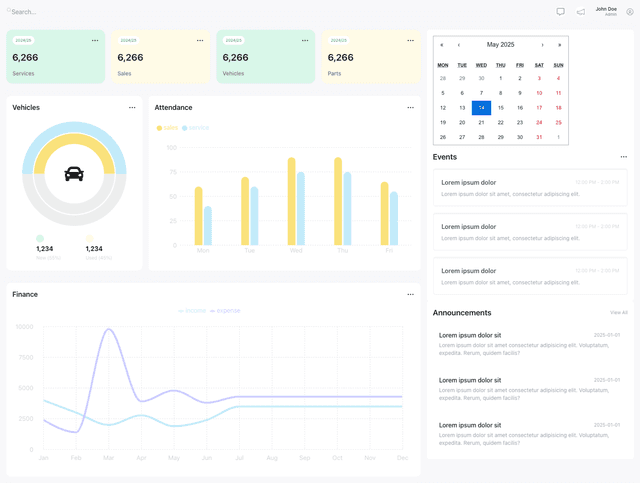Click the user avatar profile icon

tap(630, 12)
